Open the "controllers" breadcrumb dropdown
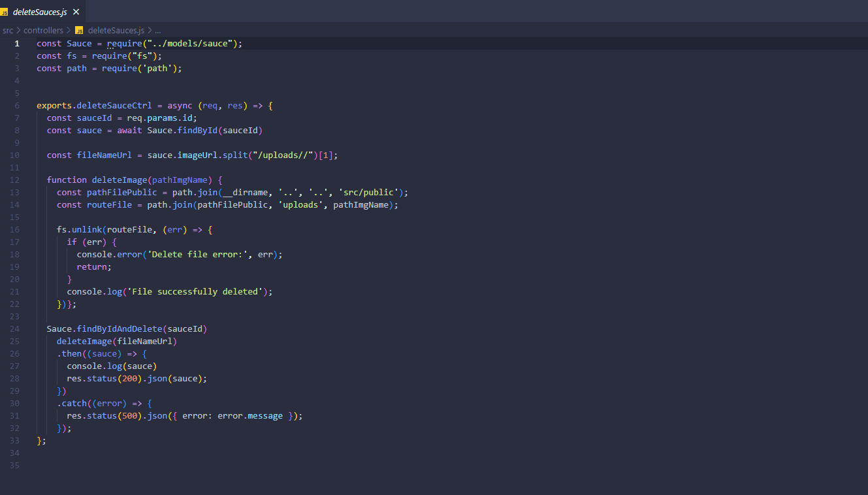 pos(43,29)
